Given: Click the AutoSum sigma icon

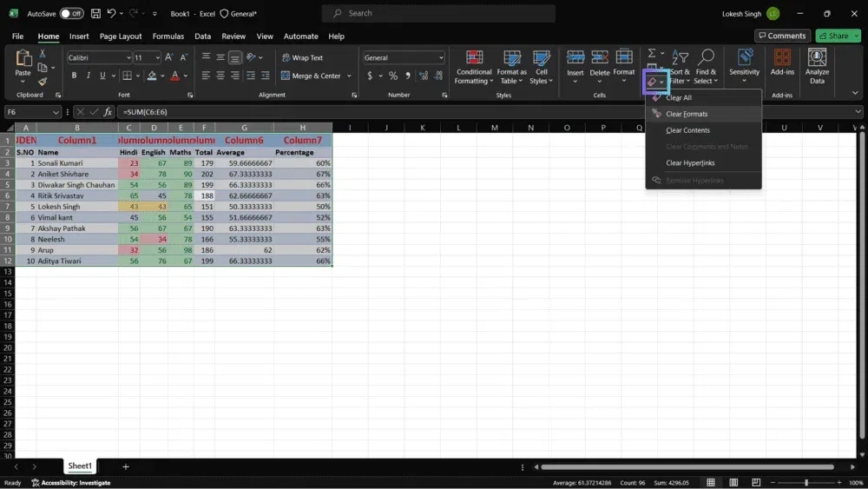Looking at the screenshot, I should pos(652,53).
